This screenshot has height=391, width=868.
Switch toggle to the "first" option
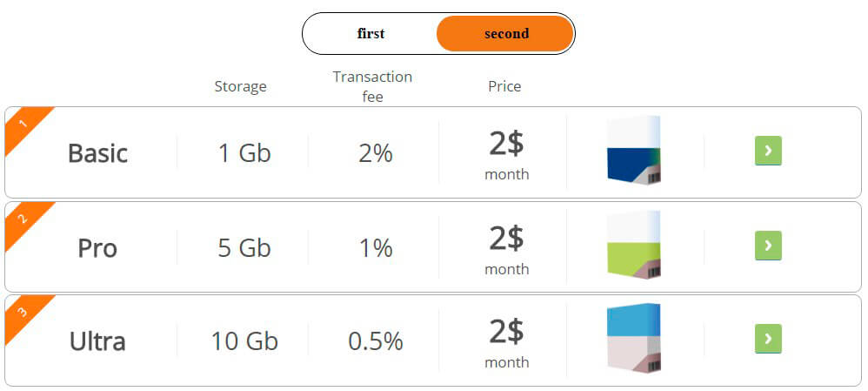point(371,34)
